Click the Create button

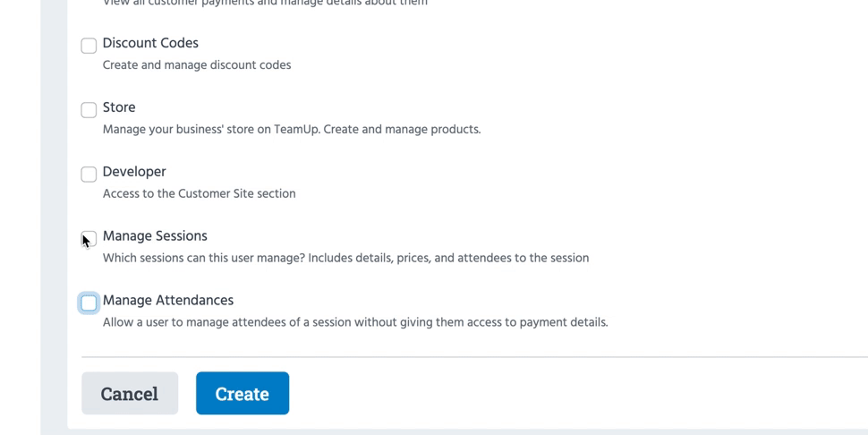click(x=242, y=394)
